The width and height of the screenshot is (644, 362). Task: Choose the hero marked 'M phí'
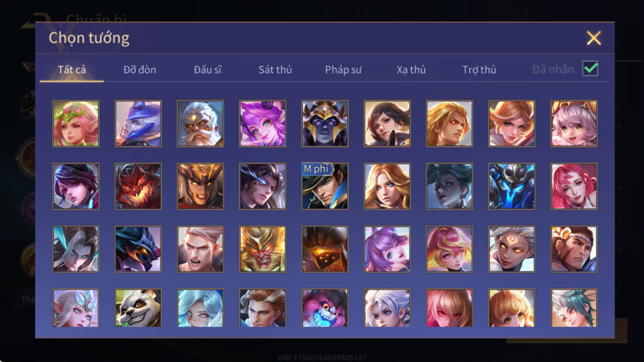coord(325,186)
